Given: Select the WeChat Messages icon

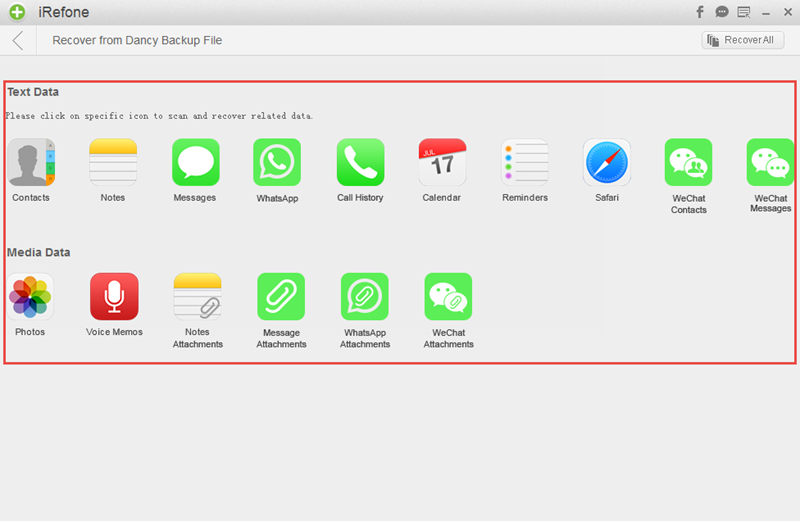Looking at the screenshot, I should click(x=770, y=162).
